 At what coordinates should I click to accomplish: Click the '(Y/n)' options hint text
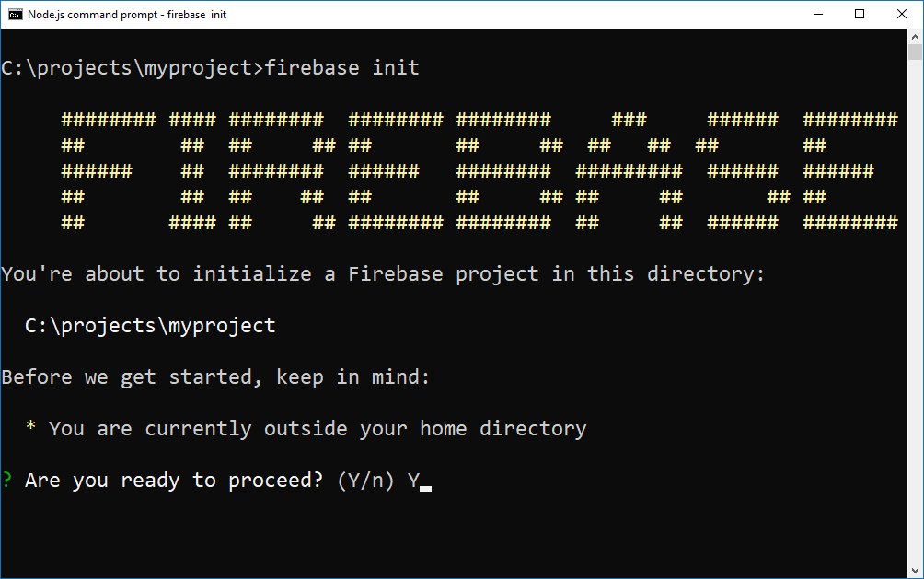click(x=367, y=480)
